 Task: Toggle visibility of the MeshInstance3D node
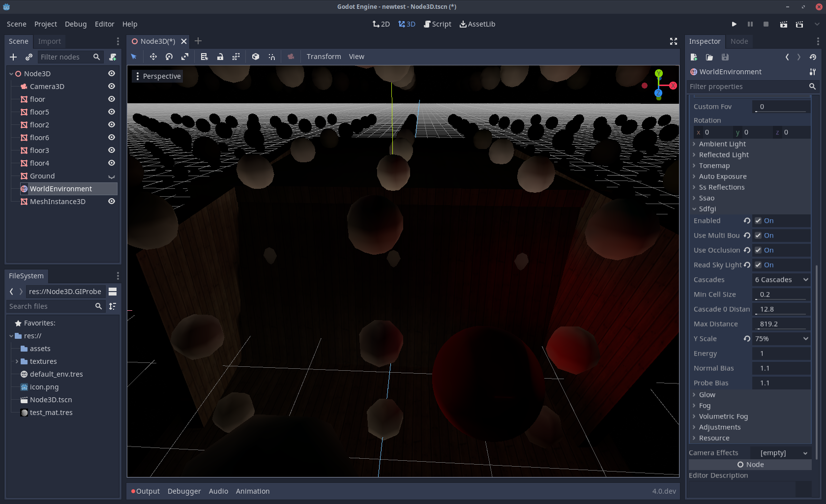pyautogui.click(x=112, y=201)
